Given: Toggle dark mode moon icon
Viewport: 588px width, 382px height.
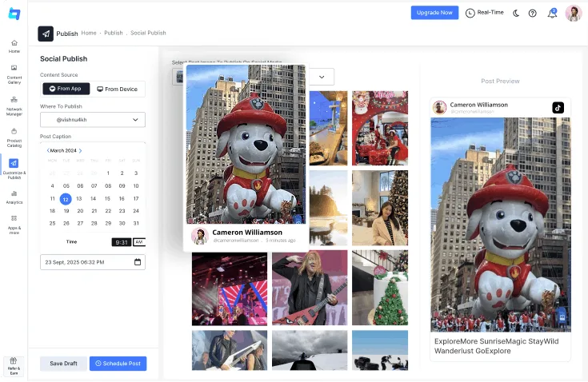Looking at the screenshot, I should [x=516, y=13].
